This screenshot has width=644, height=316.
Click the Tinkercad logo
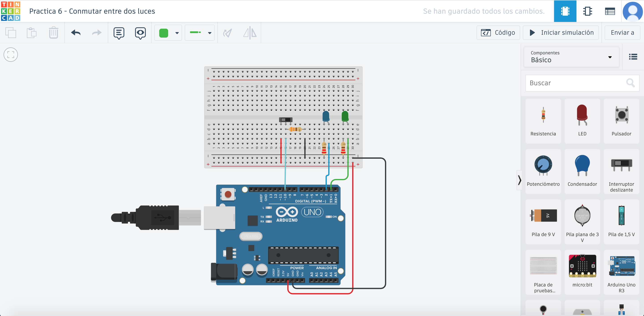11,11
